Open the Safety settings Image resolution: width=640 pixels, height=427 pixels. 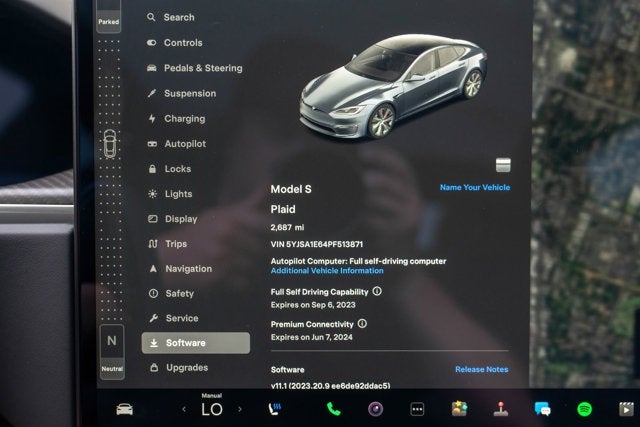(x=171, y=294)
